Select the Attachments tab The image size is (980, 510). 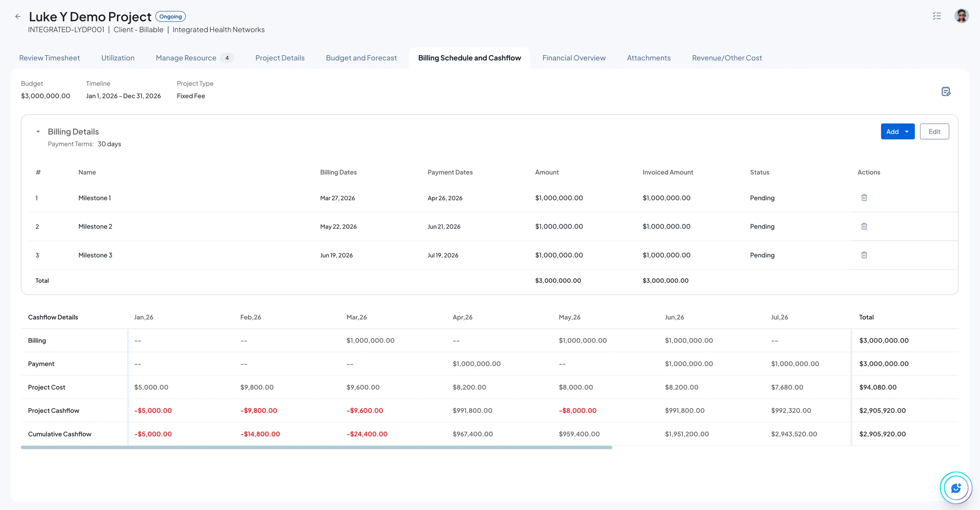[x=648, y=58]
